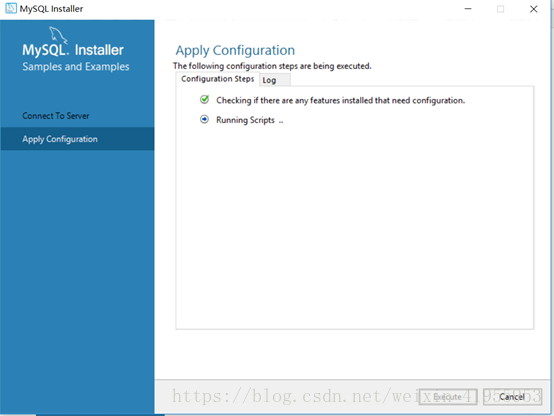Click the 'MySQL. Installer' sidebar logo text
The image size is (554, 416).
[73, 50]
